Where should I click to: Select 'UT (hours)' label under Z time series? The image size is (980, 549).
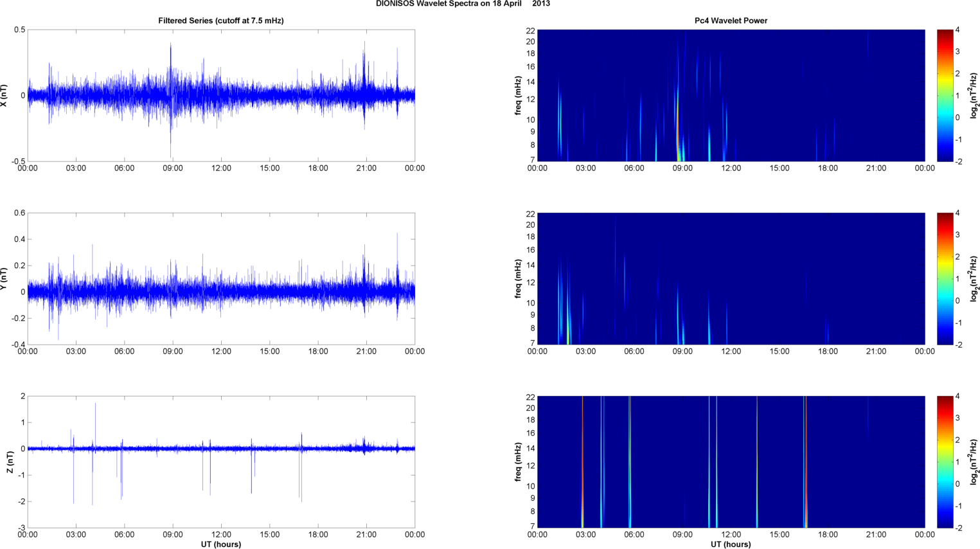point(221,544)
